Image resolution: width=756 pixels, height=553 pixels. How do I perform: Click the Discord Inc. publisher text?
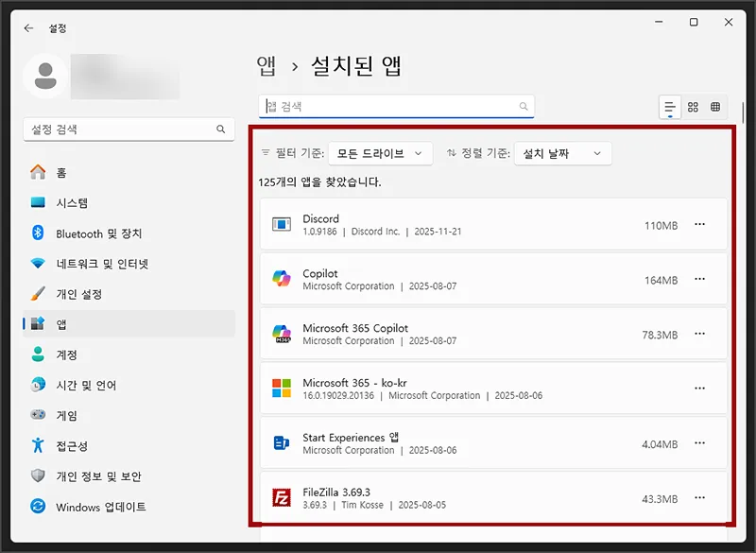click(375, 232)
